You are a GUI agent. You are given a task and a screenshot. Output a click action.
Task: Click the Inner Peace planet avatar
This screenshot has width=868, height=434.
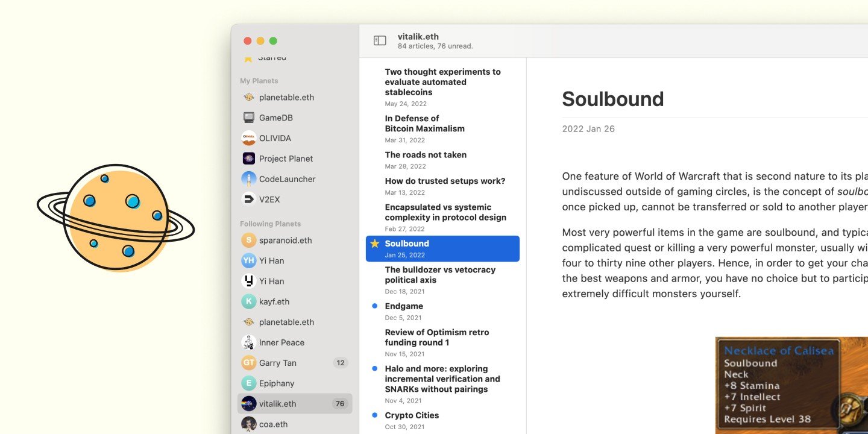tap(248, 342)
